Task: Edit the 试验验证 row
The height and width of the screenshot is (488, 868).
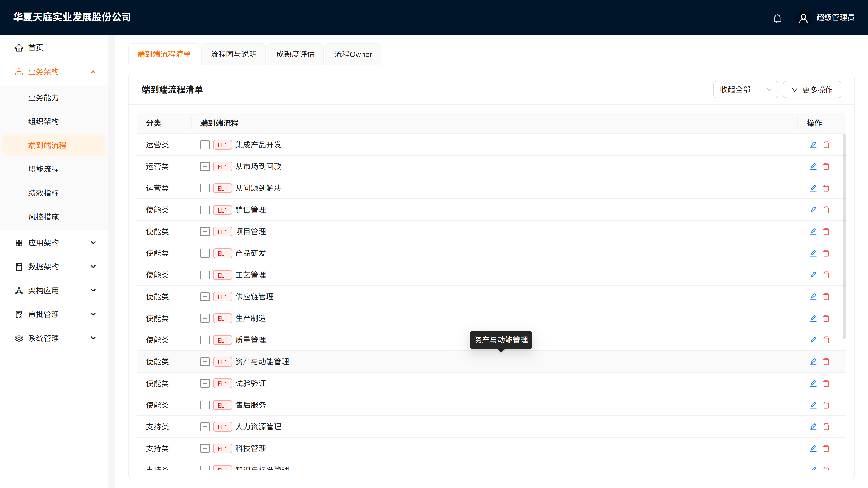Action: pyautogui.click(x=813, y=383)
